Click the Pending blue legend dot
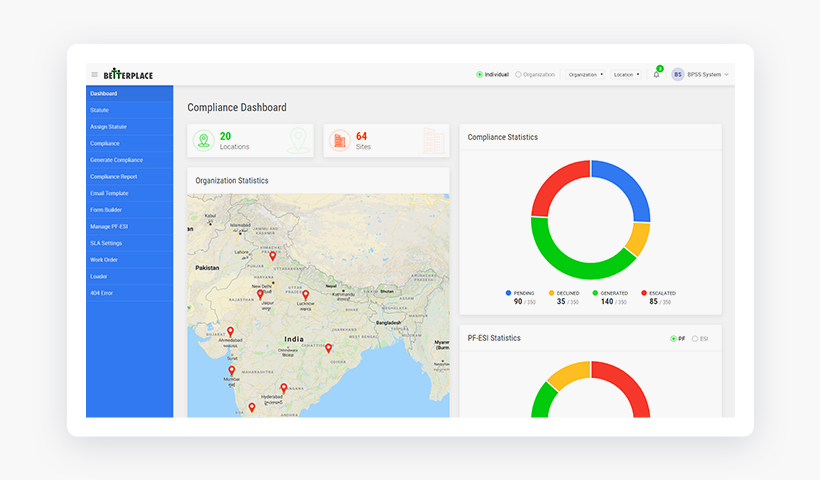 508,293
